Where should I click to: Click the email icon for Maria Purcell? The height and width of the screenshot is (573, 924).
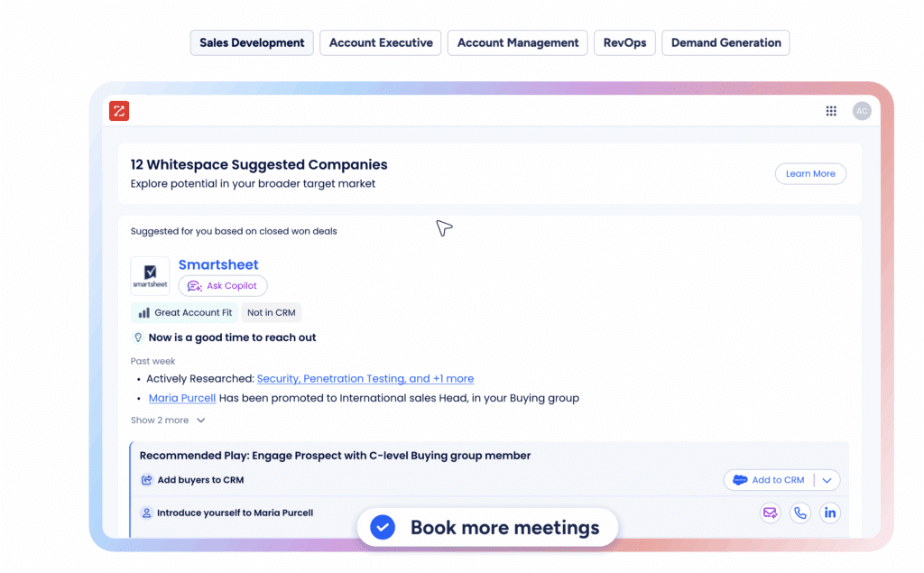pyautogui.click(x=771, y=513)
